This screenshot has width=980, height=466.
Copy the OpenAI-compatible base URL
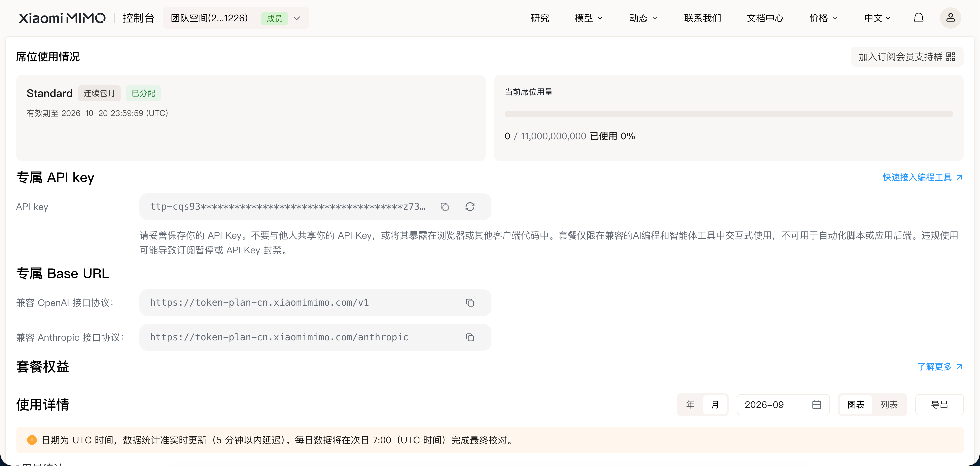coord(470,303)
